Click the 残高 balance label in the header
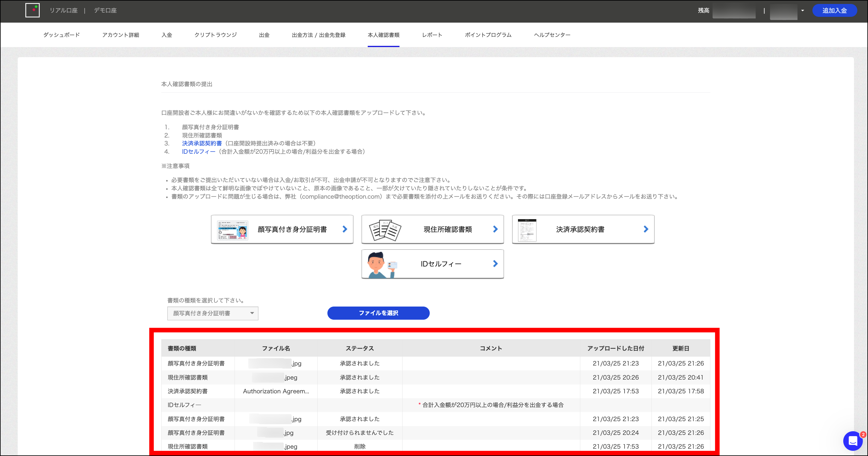The width and height of the screenshot is (868, 456). coord(703,11)
